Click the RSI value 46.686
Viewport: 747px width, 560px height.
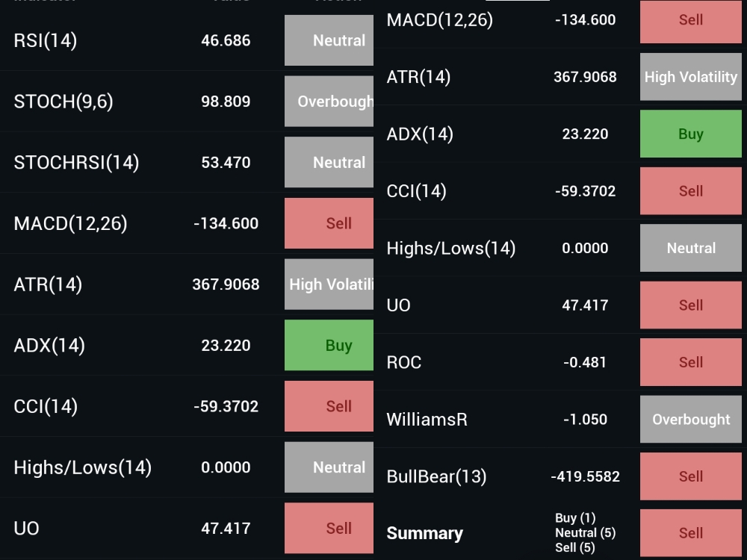click(x=226, y=41)
